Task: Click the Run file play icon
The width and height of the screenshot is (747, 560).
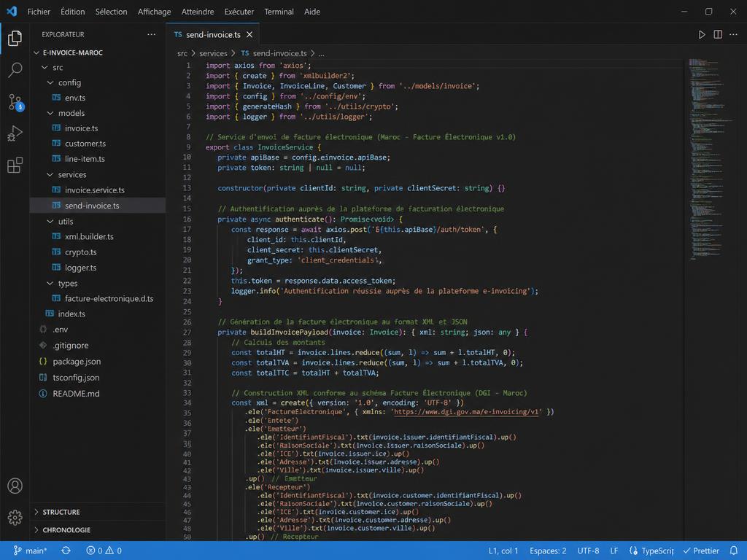Action: (x=702, y=35)
